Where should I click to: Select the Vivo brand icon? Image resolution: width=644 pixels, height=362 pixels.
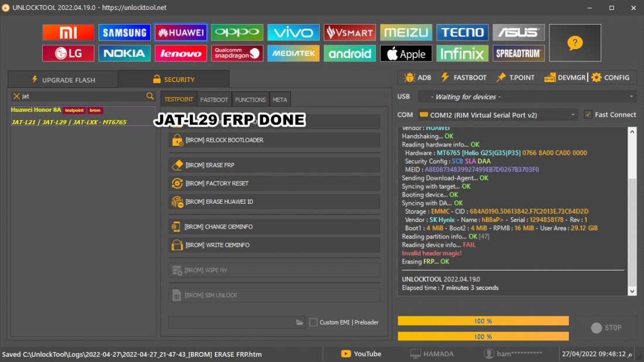click(x=293, y=32)
